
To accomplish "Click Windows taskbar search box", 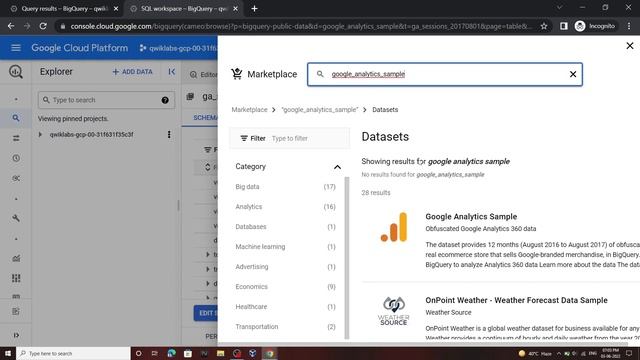I will (x=73, y=353).
